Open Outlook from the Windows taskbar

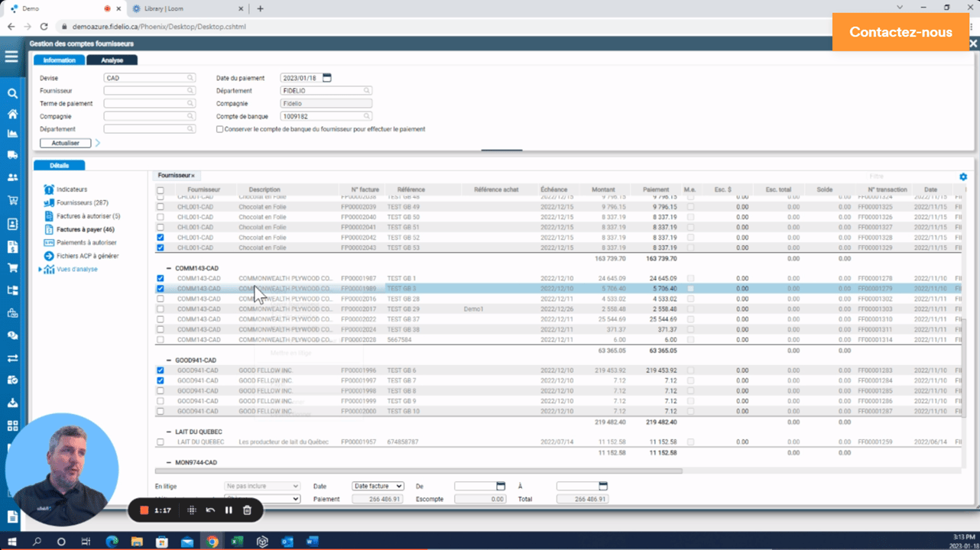point(287,542)
